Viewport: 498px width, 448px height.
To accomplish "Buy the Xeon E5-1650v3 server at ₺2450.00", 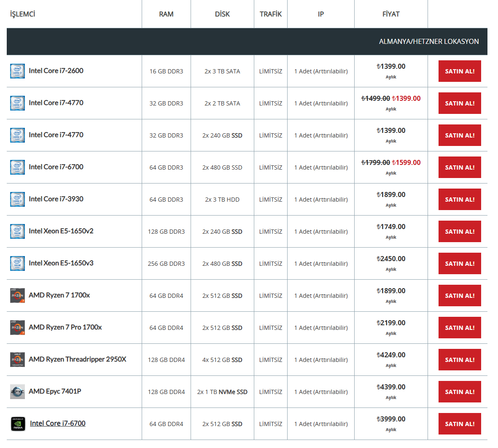I will tap(460, 264).
